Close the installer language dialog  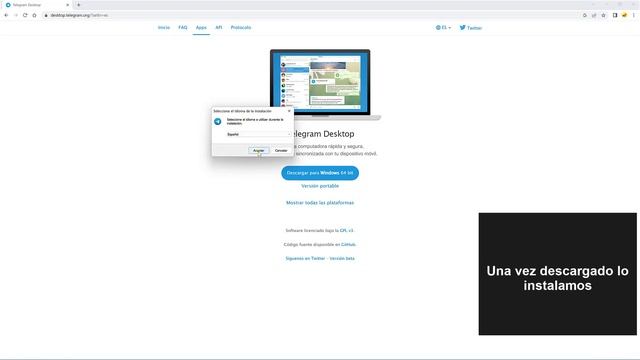click(289, 111)
